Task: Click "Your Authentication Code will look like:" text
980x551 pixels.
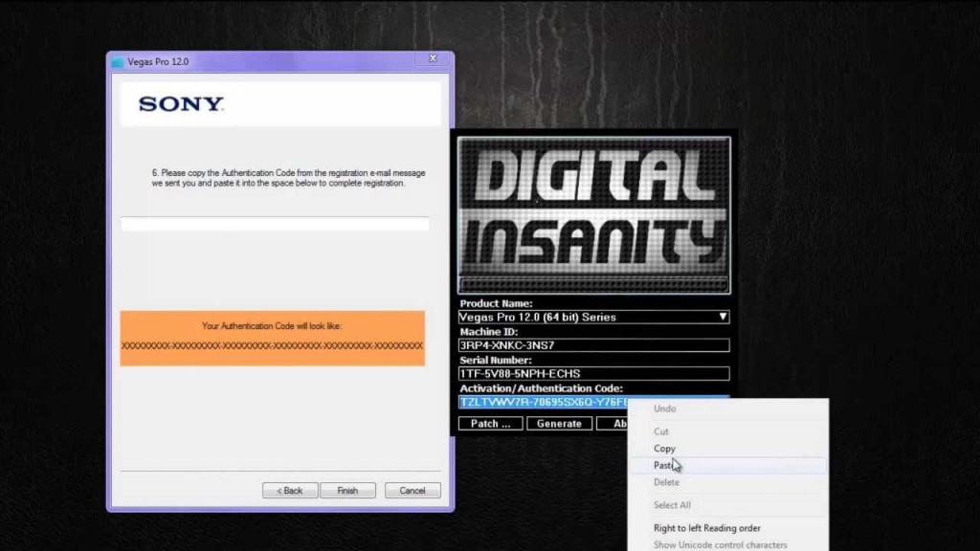Action: (x=272, y=326)
